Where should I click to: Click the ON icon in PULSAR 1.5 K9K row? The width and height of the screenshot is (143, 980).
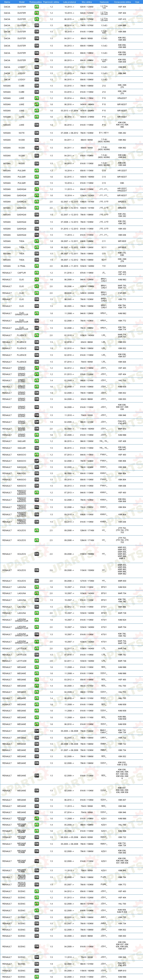point(37,183)
